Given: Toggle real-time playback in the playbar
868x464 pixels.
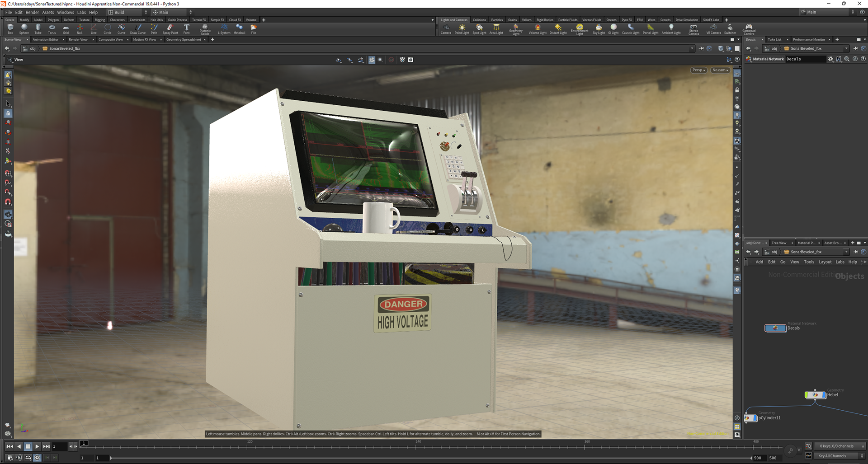Looking at the screenshot, I should (x=38, y=458).
